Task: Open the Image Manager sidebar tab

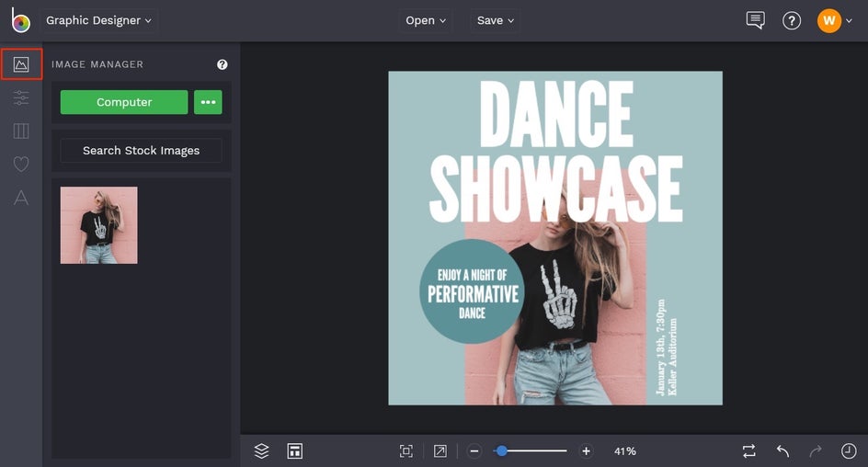Action: click(x=21, y=64)
